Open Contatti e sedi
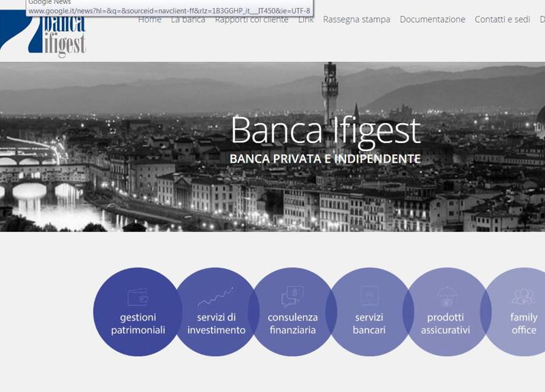The height and width of the screenshot is (392, 545). (x=502, y=20)
